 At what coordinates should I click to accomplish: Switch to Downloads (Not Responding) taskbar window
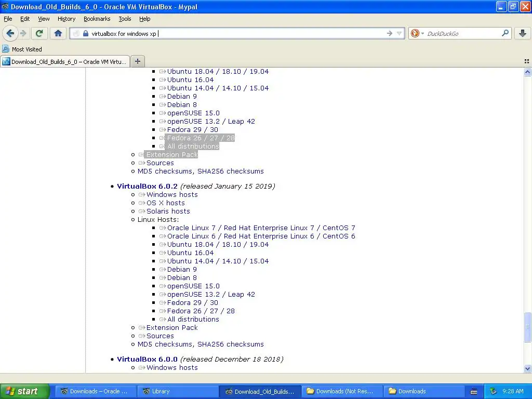coord(342,391)
